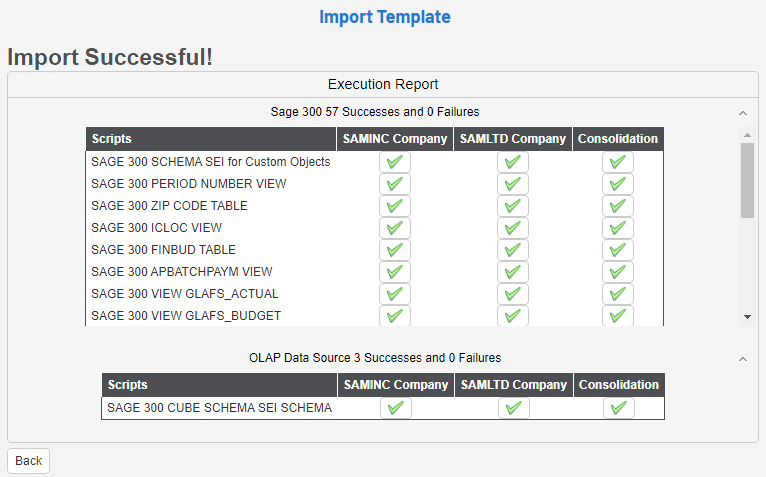Click SAMINC checkmark for SAGE 300 PERIOD NUMBER VIEW
Screen dimensions: 766x477
click(x=395, y=184)
